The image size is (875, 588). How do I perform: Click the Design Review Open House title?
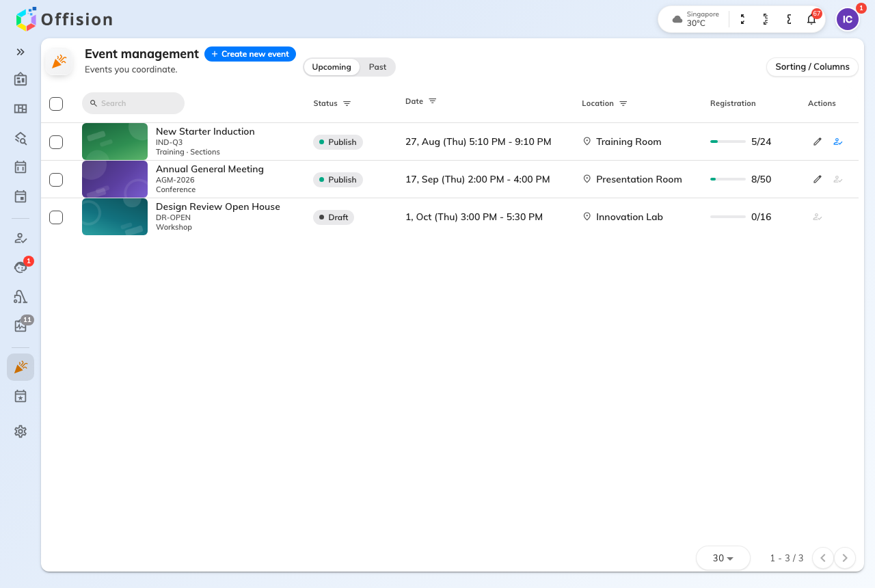coord(218,206)
